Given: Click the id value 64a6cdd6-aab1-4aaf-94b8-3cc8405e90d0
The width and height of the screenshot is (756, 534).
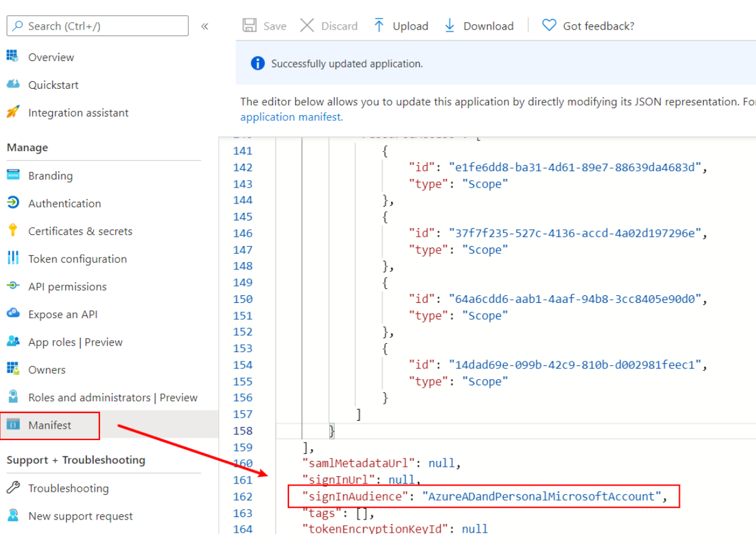Looking at the screenshot, I should pyautogui.click(x=575, y=299).
